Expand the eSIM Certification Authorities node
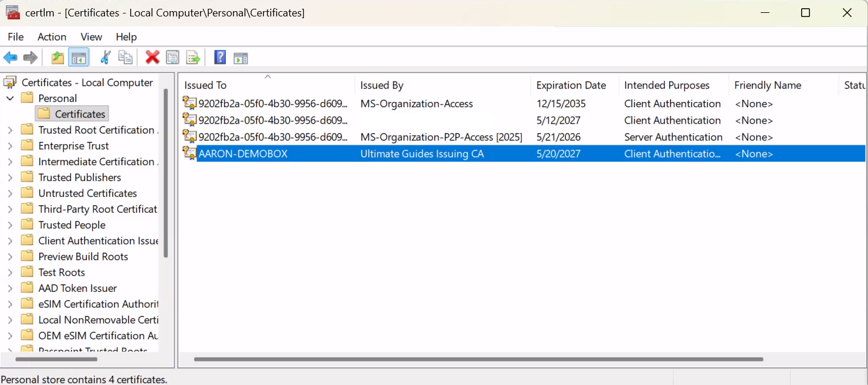Screen dimensions: 868x385 pos(10,304)
